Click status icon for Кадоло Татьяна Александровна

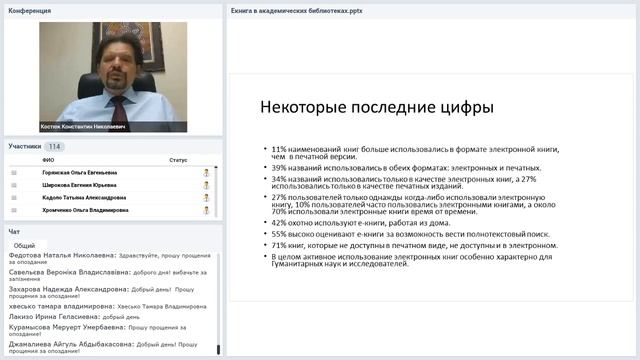click(206, 198)
